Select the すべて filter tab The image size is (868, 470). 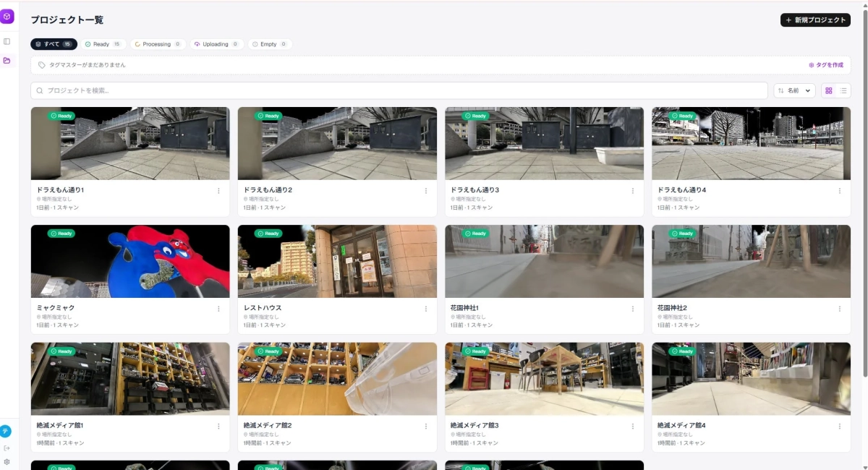pyautogui.click(x=54, y=44)
